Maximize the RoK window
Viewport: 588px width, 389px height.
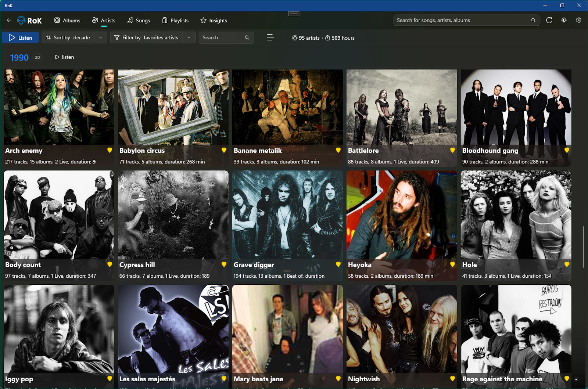pos(562,6)
